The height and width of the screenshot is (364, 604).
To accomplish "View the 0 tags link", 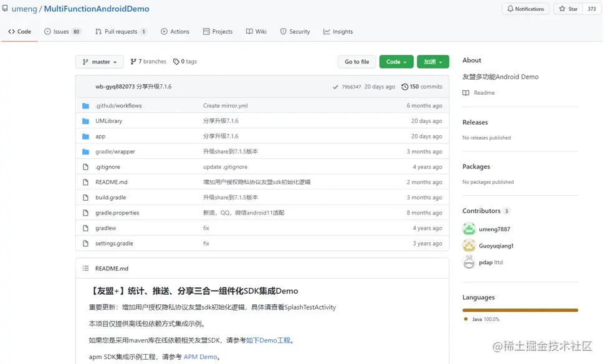I will (185, 62).
